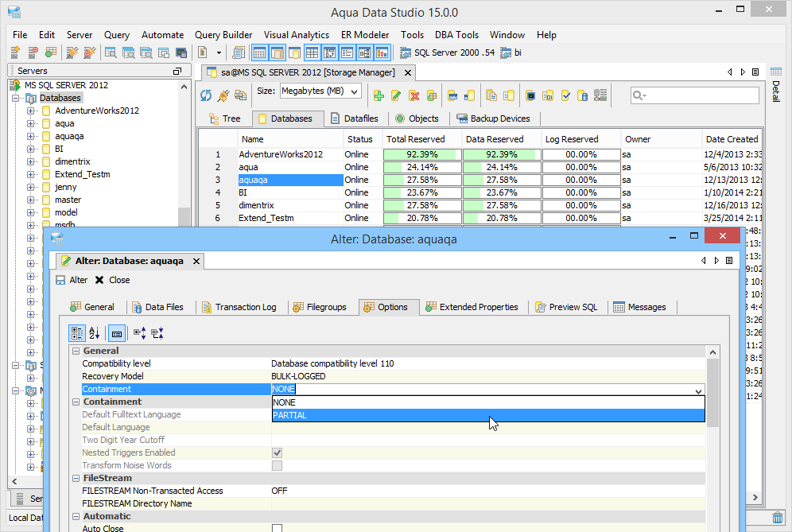The width and height of the screenshot is (792, 532).
Task: Click the refresh icon in Storage Manager toolbar
Action: click(x=206, y=95)
